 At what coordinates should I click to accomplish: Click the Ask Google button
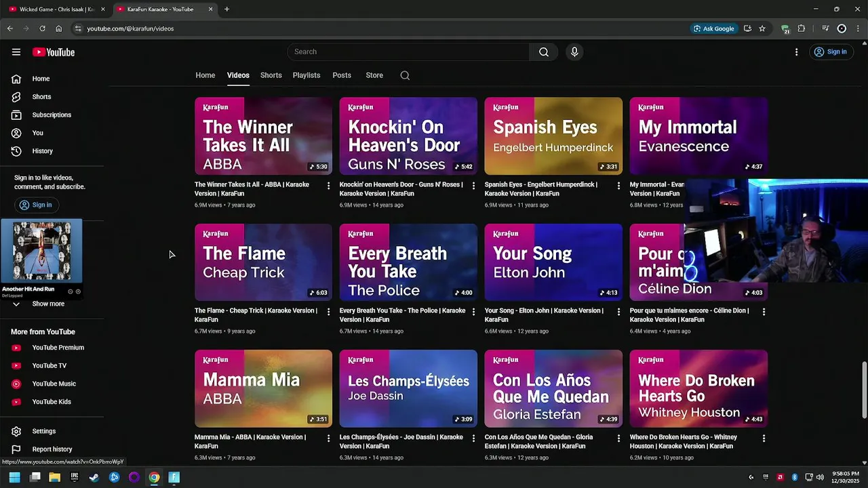pos(713,28)
